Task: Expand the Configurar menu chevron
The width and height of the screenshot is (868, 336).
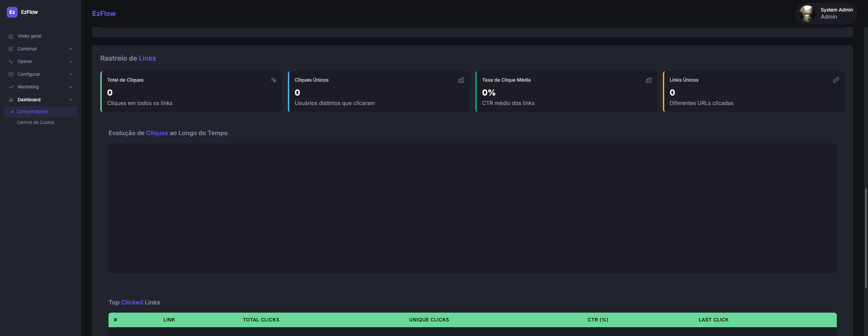Action: coord(71,74)
